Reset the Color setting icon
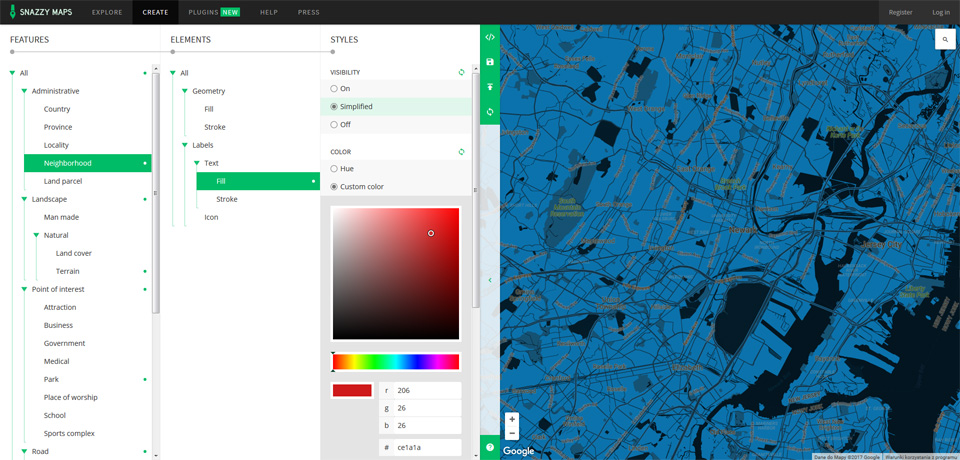 coord(462,152)
